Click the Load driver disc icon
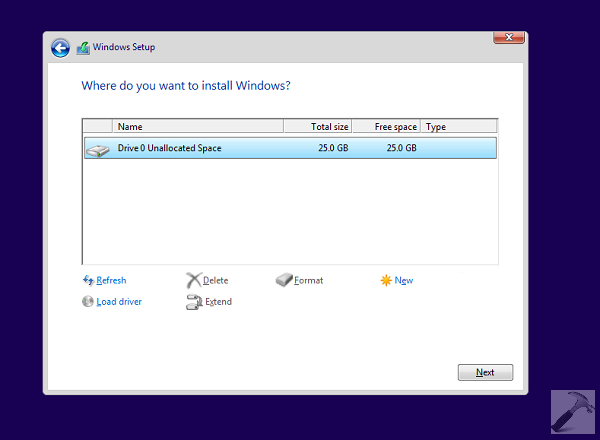The width and height of the screenshot is (600, 440). pyautogui.click(x=88, y=301)
